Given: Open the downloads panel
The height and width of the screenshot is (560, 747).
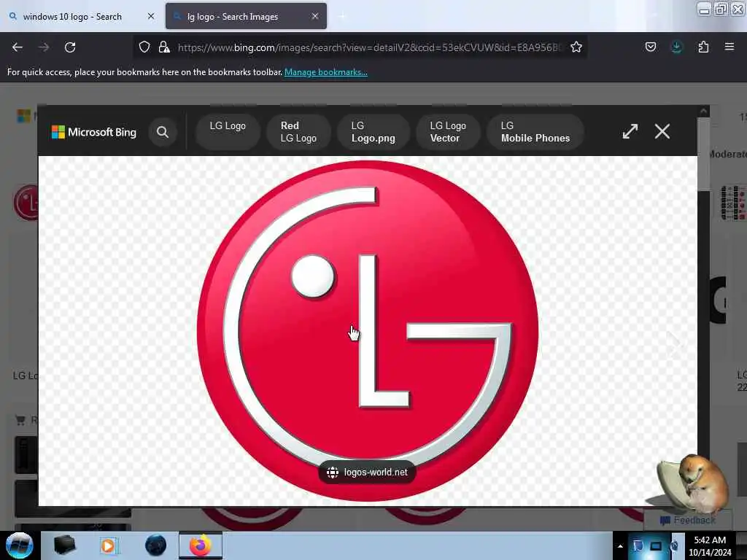Looking at the screenshot, I should [x=676, y=47].
